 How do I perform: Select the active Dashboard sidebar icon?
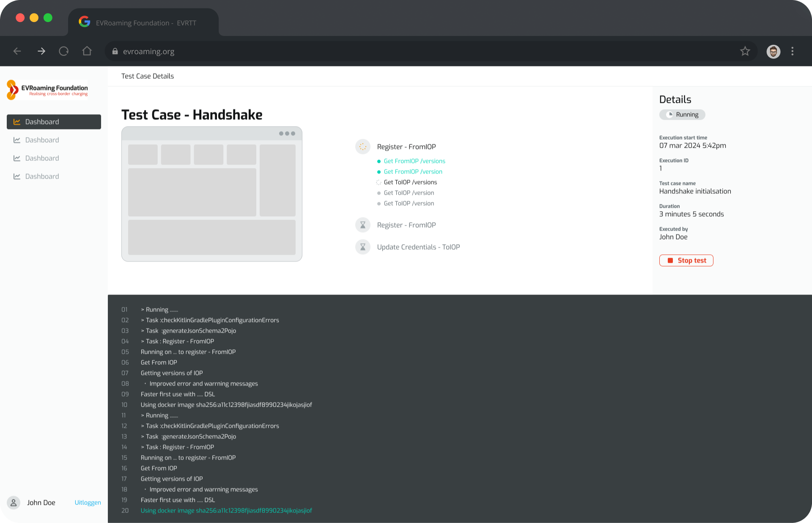[x=17, y=121]
